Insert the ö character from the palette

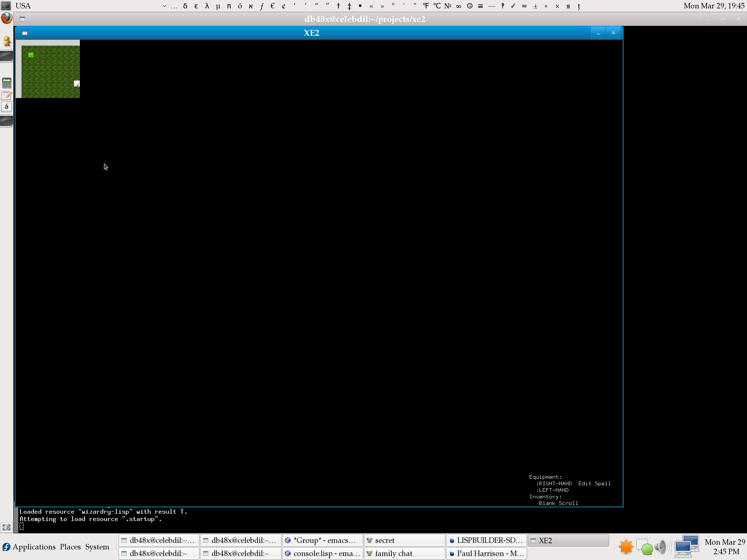240,6
